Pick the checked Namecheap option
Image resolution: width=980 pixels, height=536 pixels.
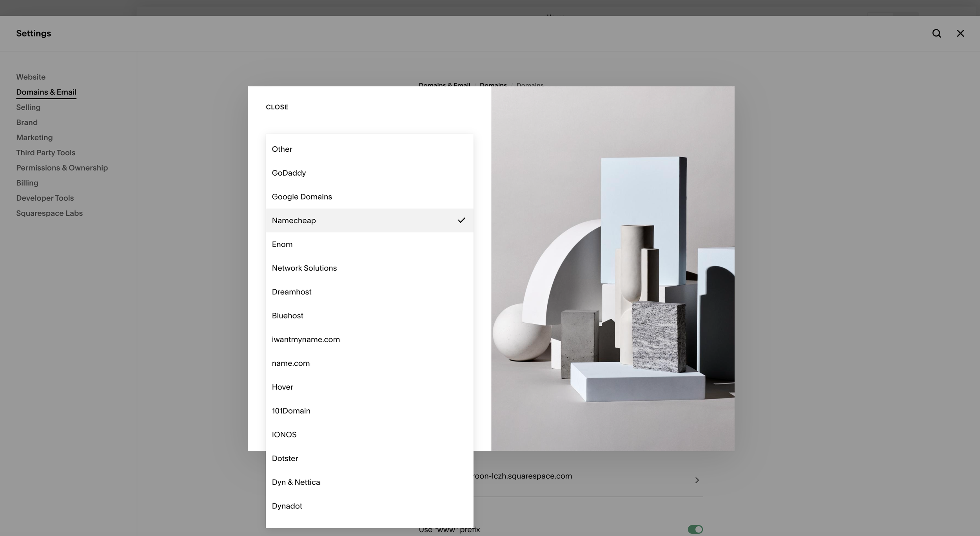tap(294, 220)
